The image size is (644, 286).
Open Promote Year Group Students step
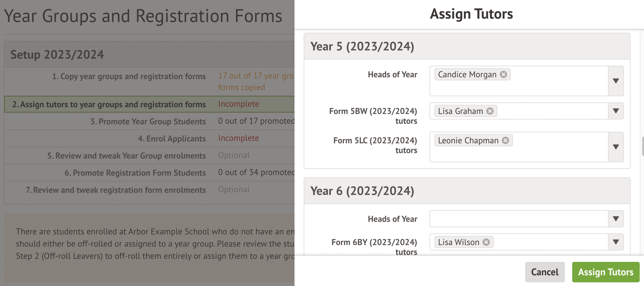point(148,122)
